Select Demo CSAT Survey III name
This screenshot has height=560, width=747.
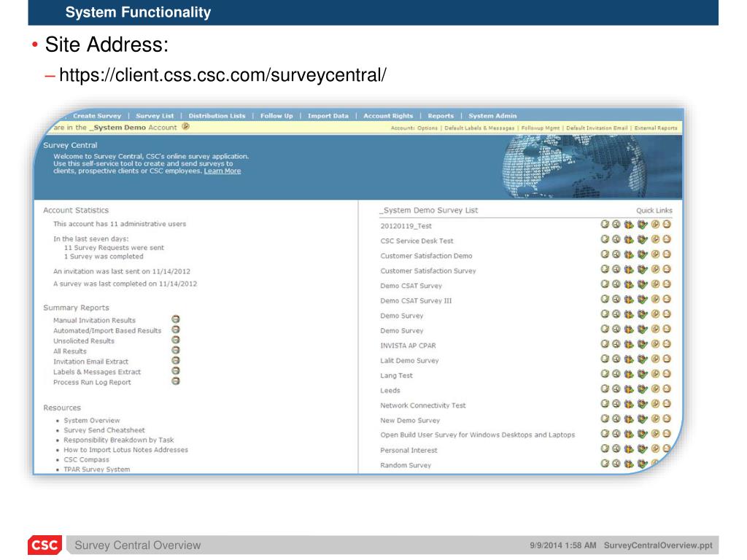[416, 300]
